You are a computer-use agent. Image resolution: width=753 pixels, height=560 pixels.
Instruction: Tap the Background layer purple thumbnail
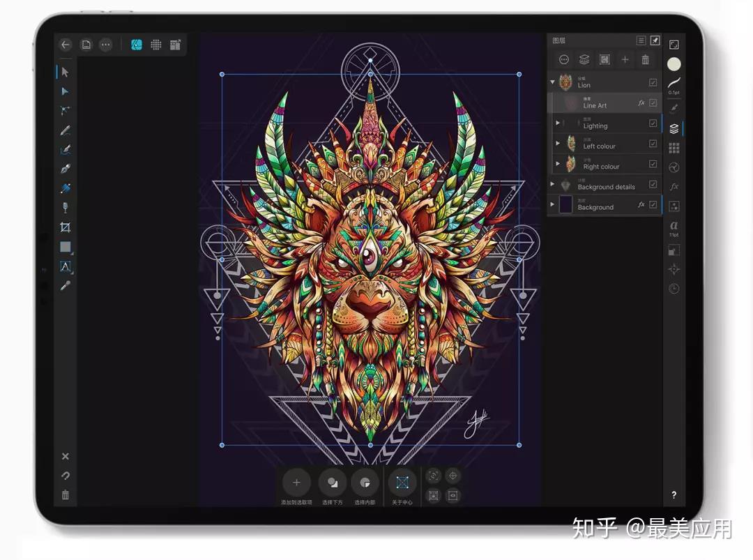pyautogui.click(x=566, y=204)
